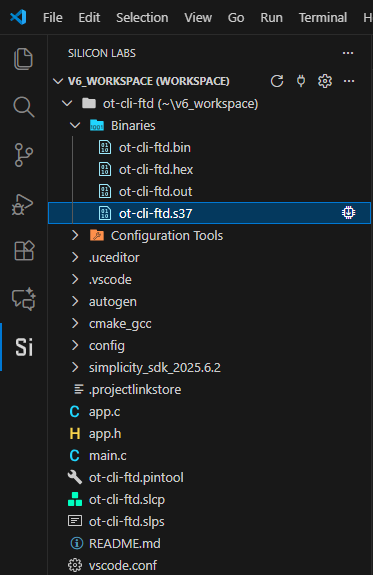The height and width of the screenshot is (575, 373).
Task: Open the Extensions view
Action: pyautogui.click(x=24, y=251)
